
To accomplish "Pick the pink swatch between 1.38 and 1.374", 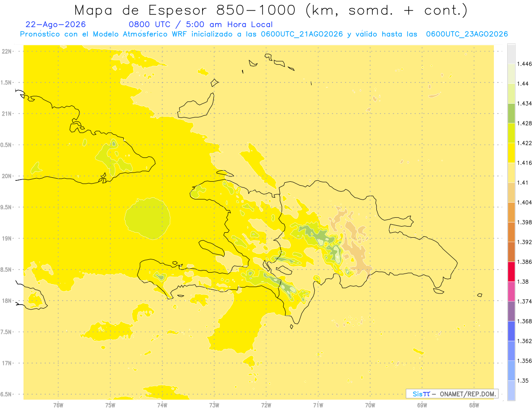I will [511, 291].
